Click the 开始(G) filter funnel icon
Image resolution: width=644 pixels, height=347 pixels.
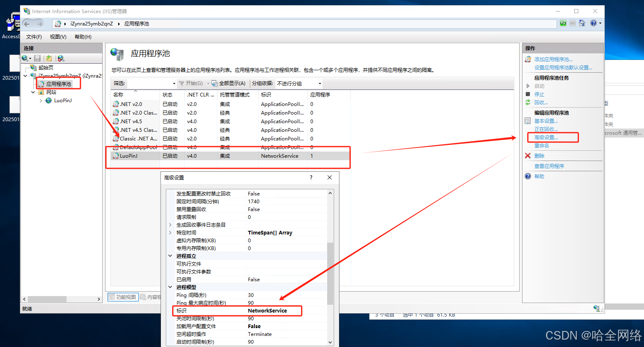click(182, 83)
